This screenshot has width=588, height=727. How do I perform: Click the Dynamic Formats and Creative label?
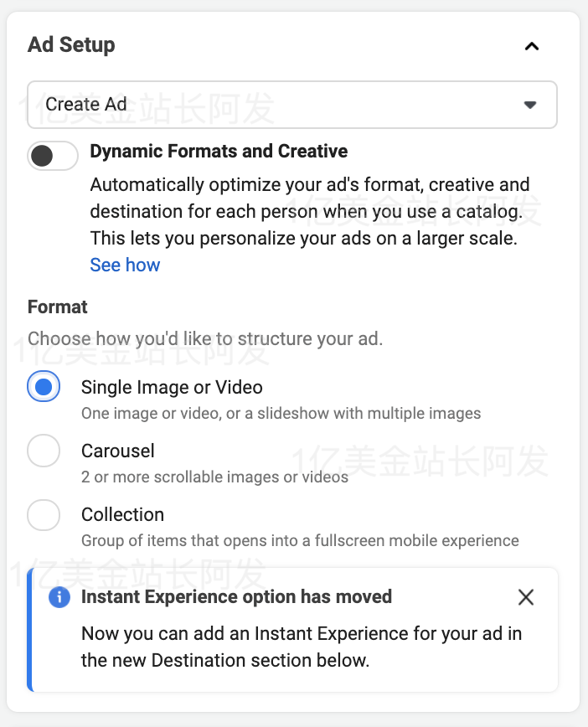tap(219, 152)
